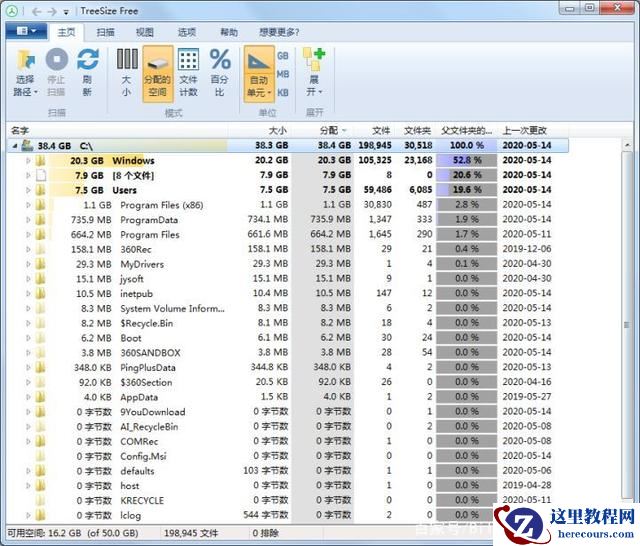The width and height of the screenshot is (640, 546).
Task: Click the vertical scrollbar thumb
Action: coord(627,325)
